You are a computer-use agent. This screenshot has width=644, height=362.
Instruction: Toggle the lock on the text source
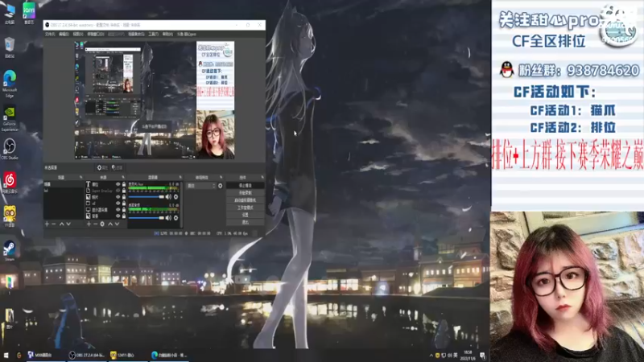tap(124, 185)
